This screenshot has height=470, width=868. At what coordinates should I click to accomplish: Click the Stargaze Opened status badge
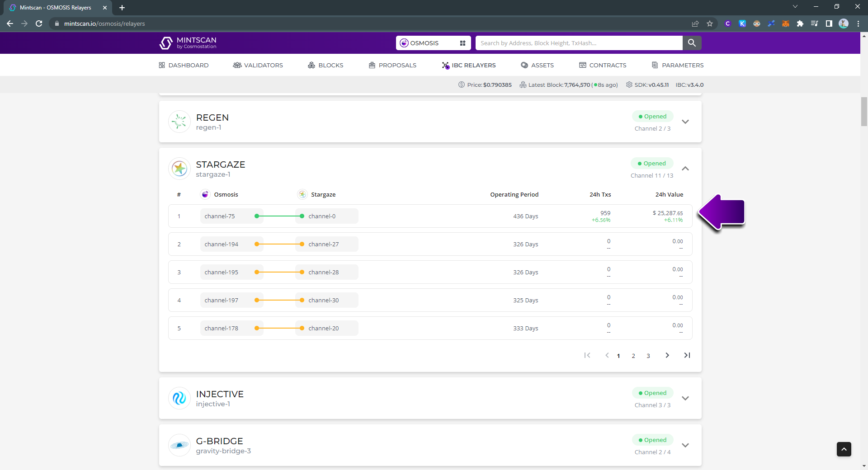pyautogui.click(x=652, y=163)
